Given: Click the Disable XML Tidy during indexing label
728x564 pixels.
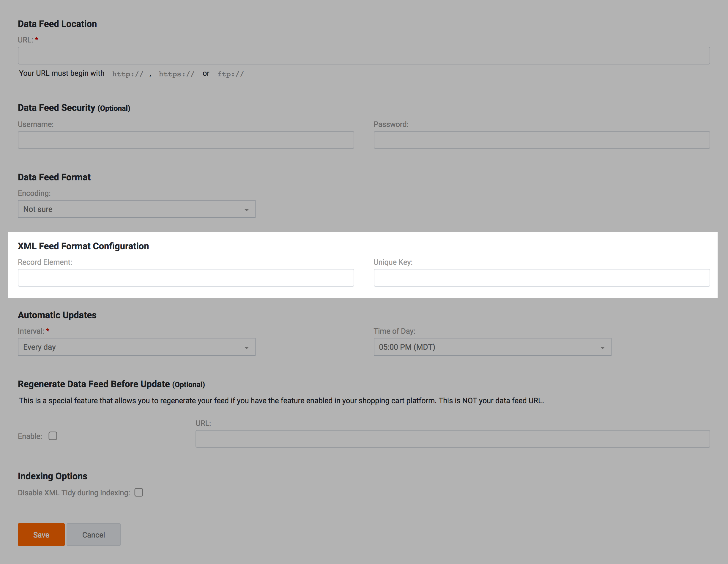Looking at the screenshot, I should tap(74, 493).
